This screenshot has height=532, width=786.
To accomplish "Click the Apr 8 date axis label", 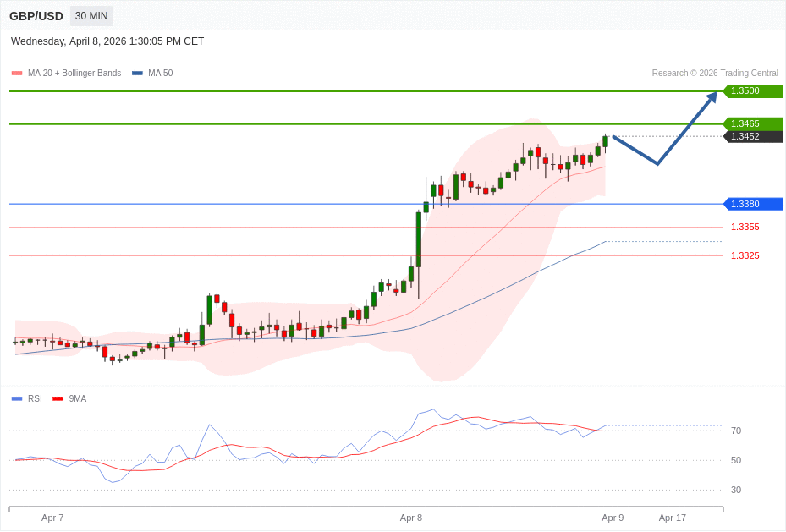I will pyautogui.click(x=410, y=518).
